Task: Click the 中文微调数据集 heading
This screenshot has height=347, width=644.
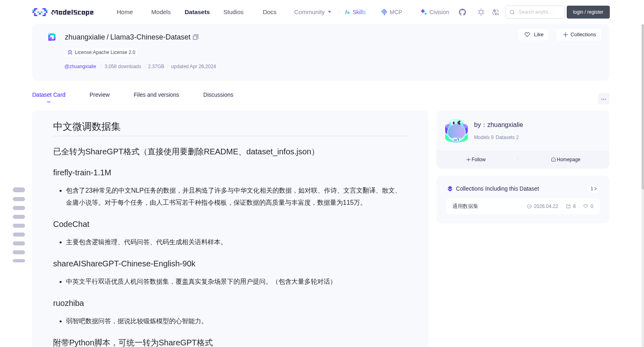Action: click(87, 127)
